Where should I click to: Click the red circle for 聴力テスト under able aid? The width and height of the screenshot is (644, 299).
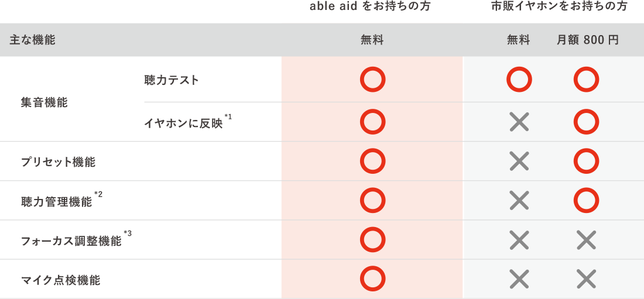(x=372, y=80)
